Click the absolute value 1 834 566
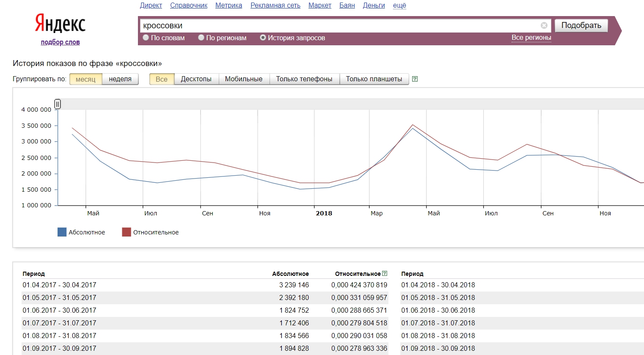The width and height of the screenshot is (644, 355). 294,336
